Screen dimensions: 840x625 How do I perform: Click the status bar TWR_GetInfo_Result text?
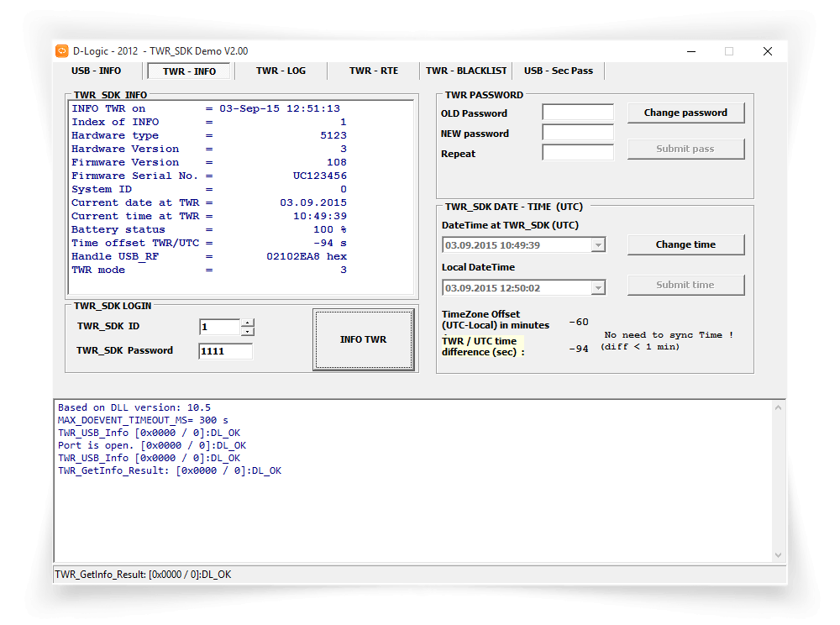point(143,575)
